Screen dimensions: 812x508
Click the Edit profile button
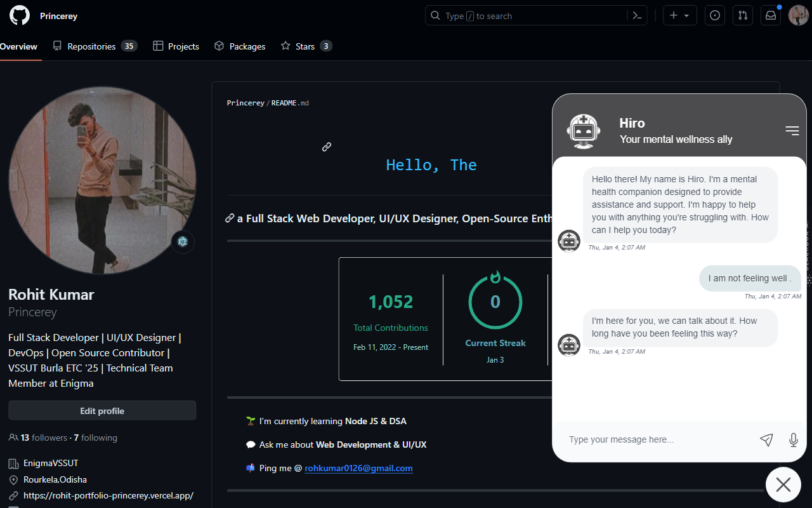click(x=102, y=411)
